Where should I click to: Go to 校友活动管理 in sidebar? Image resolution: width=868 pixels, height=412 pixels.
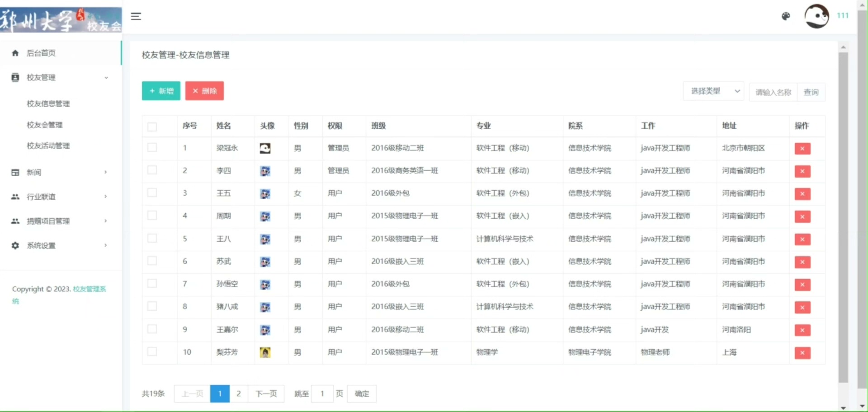pos(48,146)
